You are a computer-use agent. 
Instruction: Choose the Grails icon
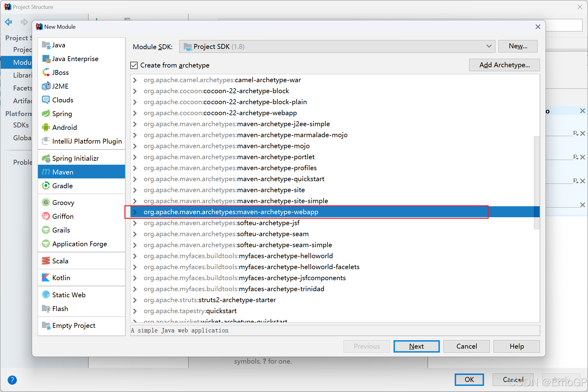coord(46,230)
